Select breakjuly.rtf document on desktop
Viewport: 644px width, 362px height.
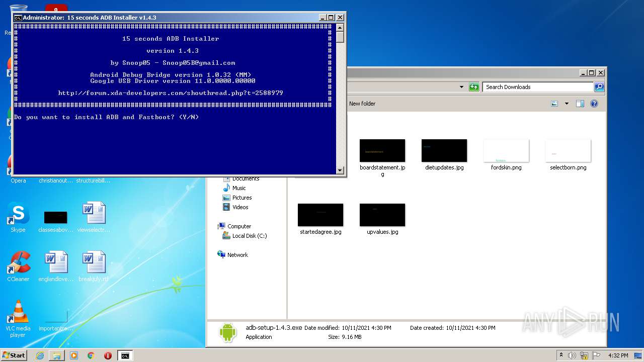point(94,266)
